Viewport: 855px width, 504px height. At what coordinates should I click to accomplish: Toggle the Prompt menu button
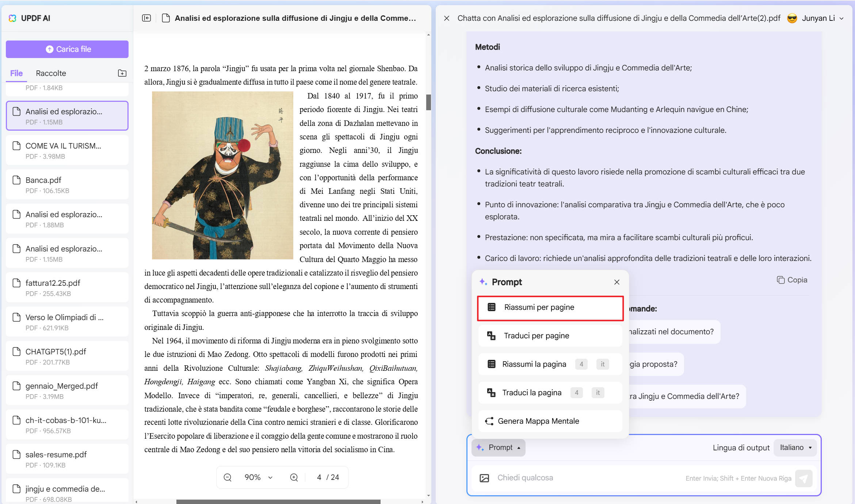(499, 447)
